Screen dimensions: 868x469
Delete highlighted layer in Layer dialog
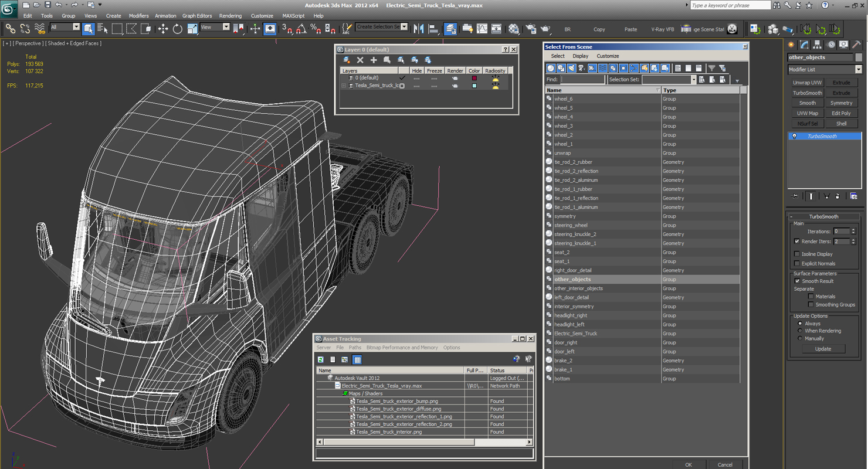[360, 60]
